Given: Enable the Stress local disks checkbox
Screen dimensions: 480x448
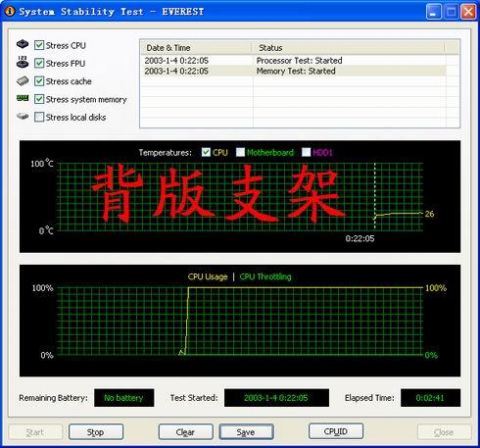Looking at the screenshot, I should coord(39,117).
